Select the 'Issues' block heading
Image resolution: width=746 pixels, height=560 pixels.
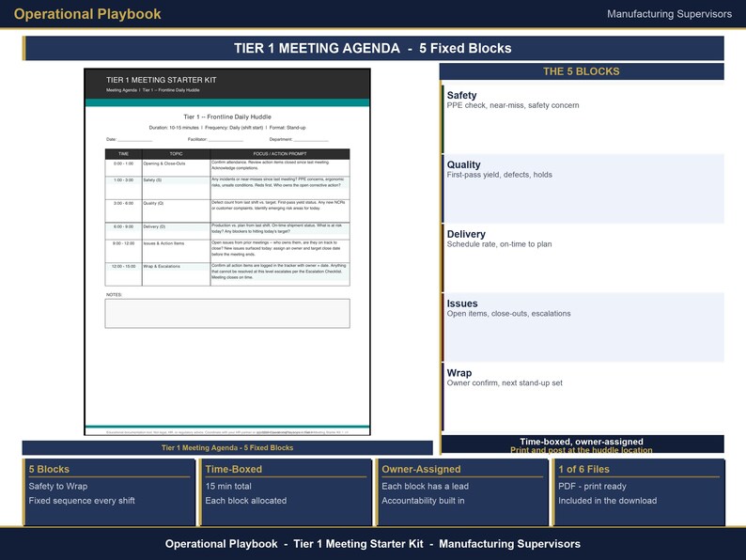tap(462, 303)
